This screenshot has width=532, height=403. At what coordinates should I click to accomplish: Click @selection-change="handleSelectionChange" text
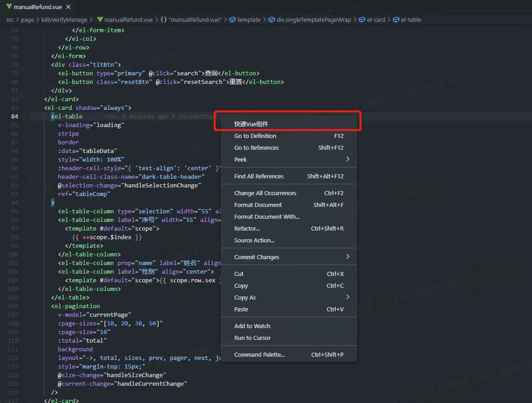click(x=129, y=186)
